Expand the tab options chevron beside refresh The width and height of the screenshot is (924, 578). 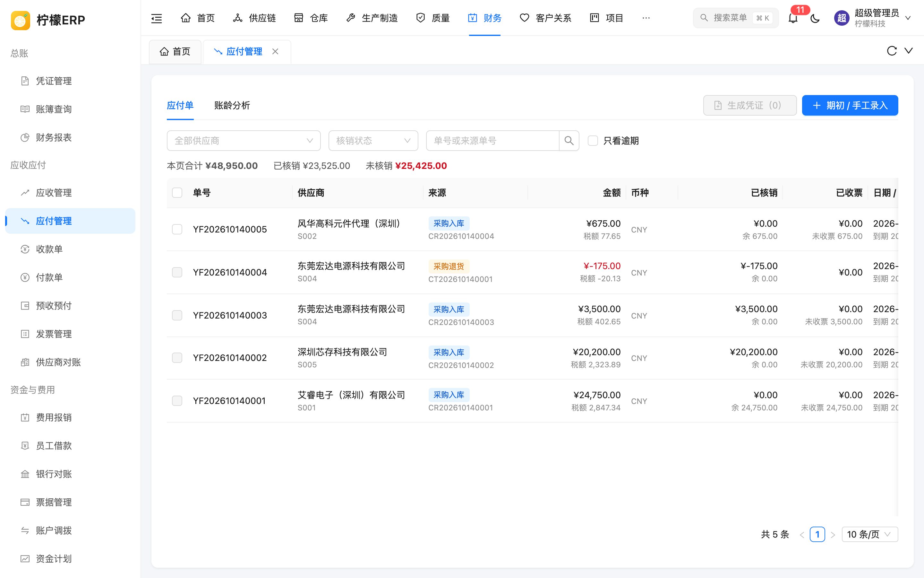pyautogui.click(x=909, y=51)
